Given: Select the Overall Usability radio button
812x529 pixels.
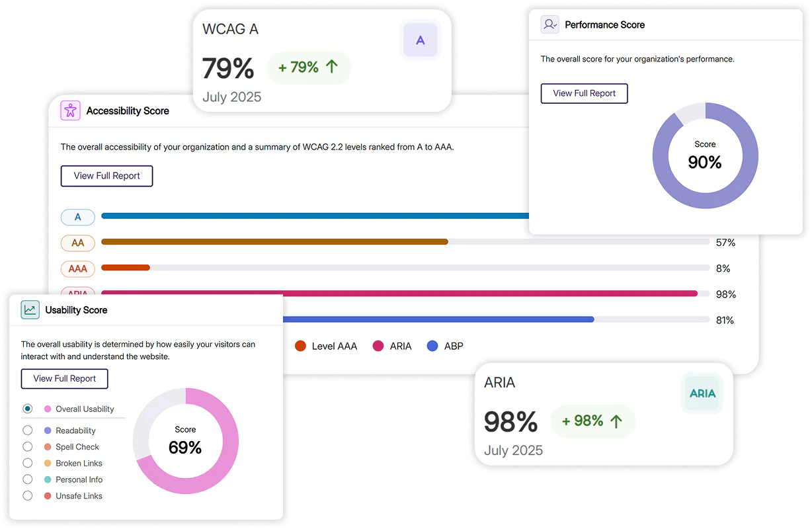Looking at the screenshot, I should tap(28, 409).
